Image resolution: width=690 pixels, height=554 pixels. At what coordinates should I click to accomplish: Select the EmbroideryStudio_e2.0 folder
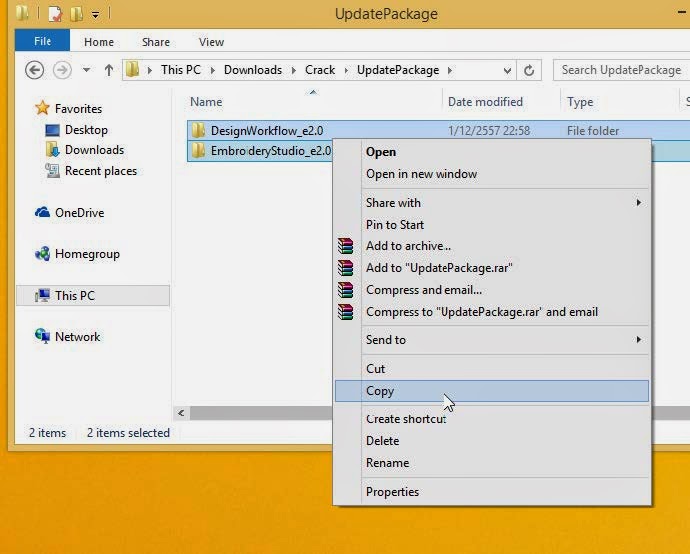pos(270,150)
